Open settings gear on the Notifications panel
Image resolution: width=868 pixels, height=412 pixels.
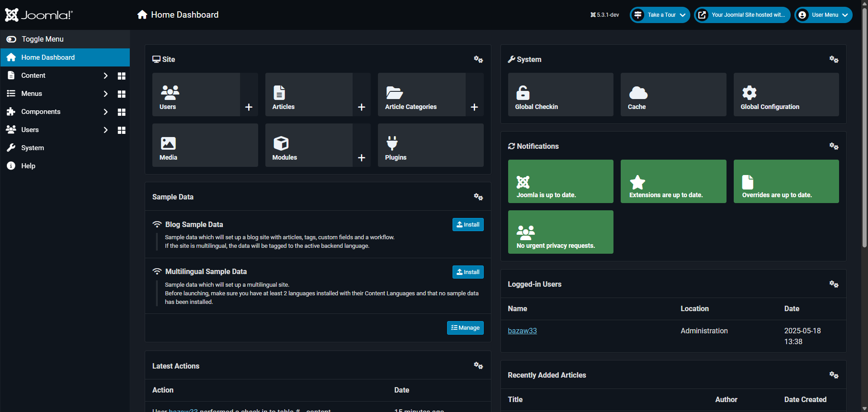pyautogui.click(x=834, y=146)
